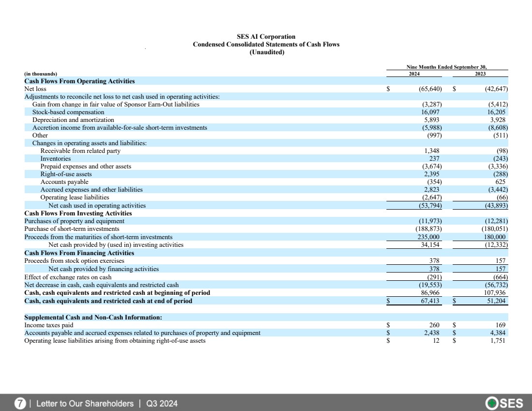
Task: Select the end-of-period cash value "67,413"
Action: [x=430, y=301]
